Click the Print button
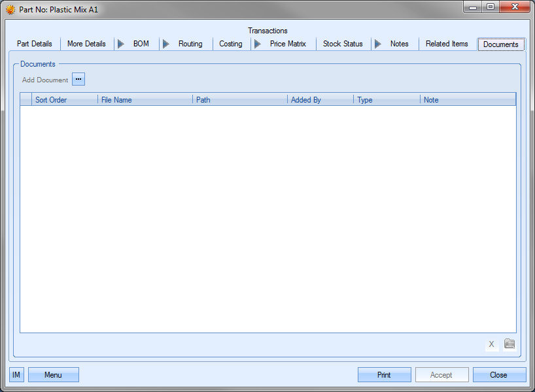Screen dimensions: 535x392 384,375
